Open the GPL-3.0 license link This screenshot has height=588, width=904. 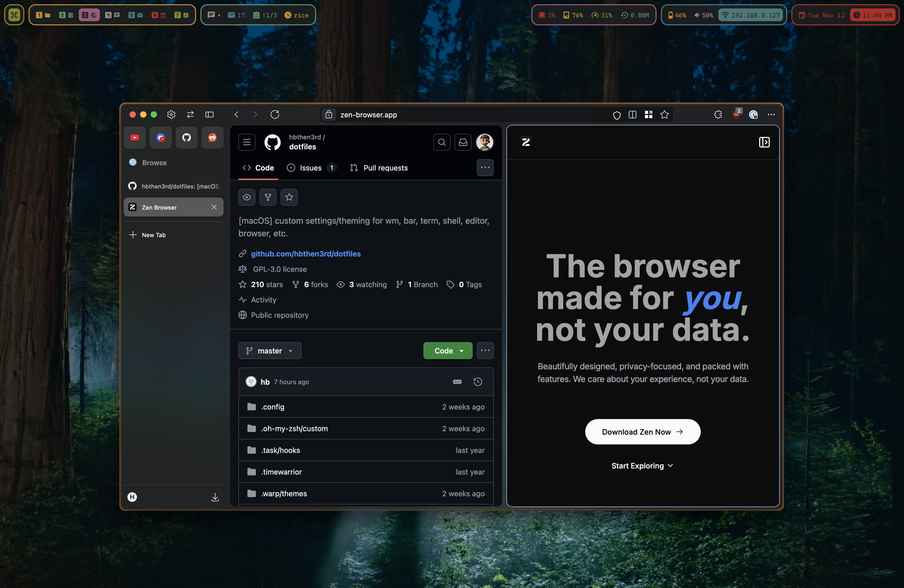pyautogui.click(x=280, y=269)
